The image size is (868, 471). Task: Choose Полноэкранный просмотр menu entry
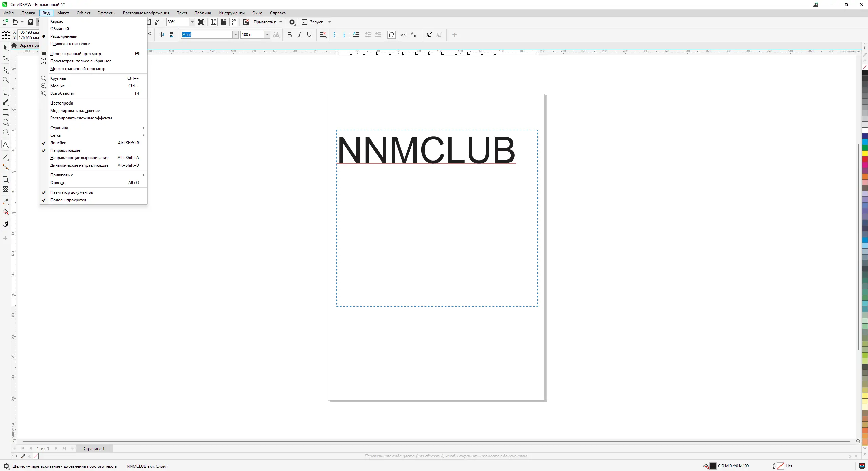(x=76, y=54)
